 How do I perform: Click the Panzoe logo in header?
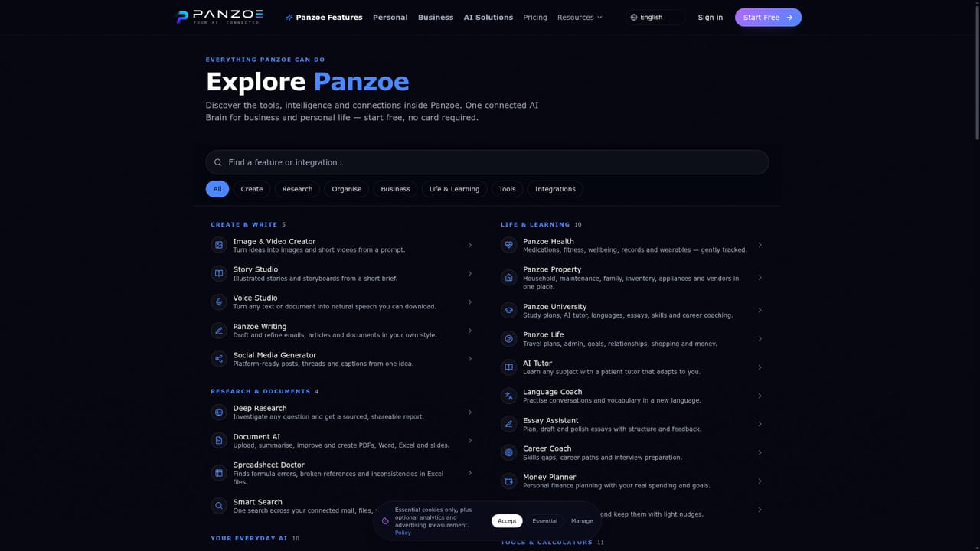coord(220,17)
